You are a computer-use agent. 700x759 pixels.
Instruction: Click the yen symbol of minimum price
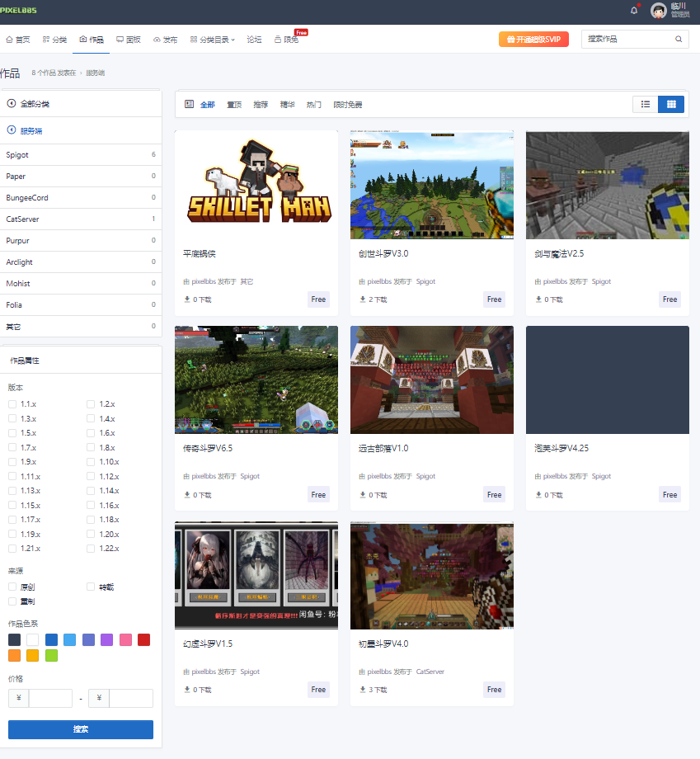[x=18, y=698]
